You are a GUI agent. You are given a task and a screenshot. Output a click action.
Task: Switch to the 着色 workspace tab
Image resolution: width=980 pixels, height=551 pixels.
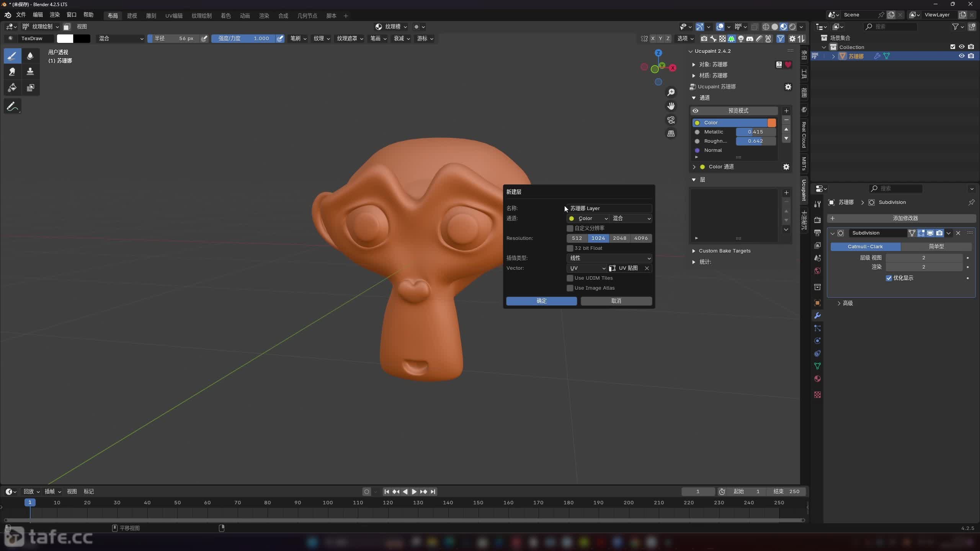(225, 16)
